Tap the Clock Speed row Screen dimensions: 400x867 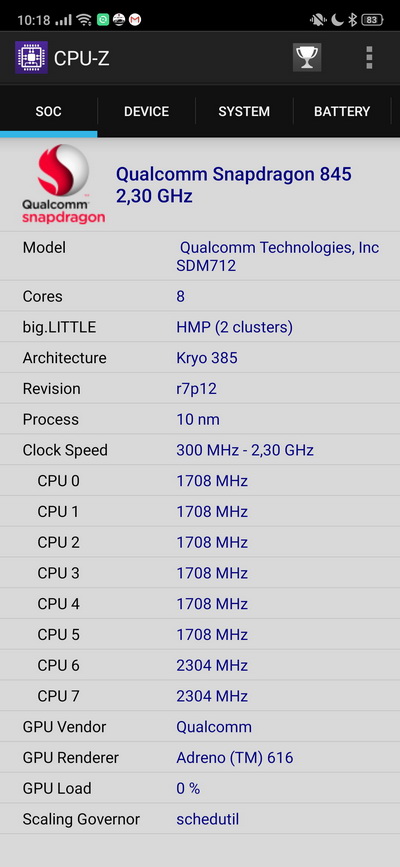[200, 450]
